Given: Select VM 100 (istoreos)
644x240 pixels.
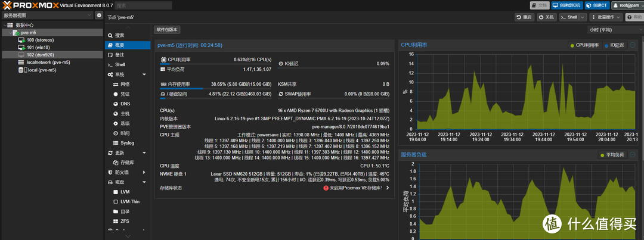Looking at the screenshot, I should coord(41,40).
